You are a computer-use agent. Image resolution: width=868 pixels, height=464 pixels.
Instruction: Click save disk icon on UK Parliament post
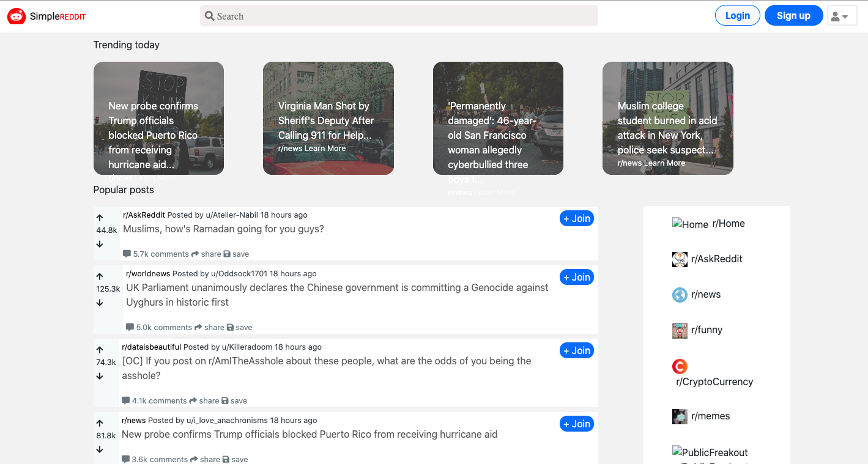tap(230, 327)
